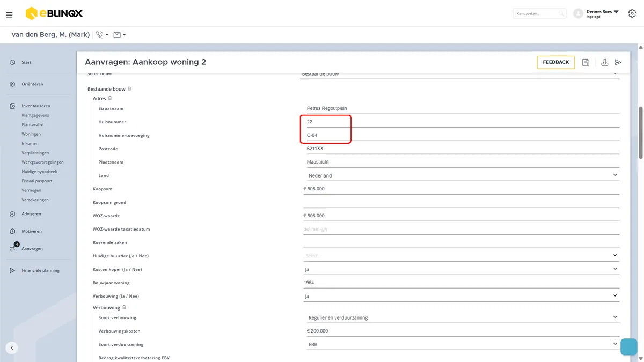The height and width of the screenshot is (362, 644).
Task: Delete the Bestaande bouw section via trash icon
Action: [x=129, y=89]
